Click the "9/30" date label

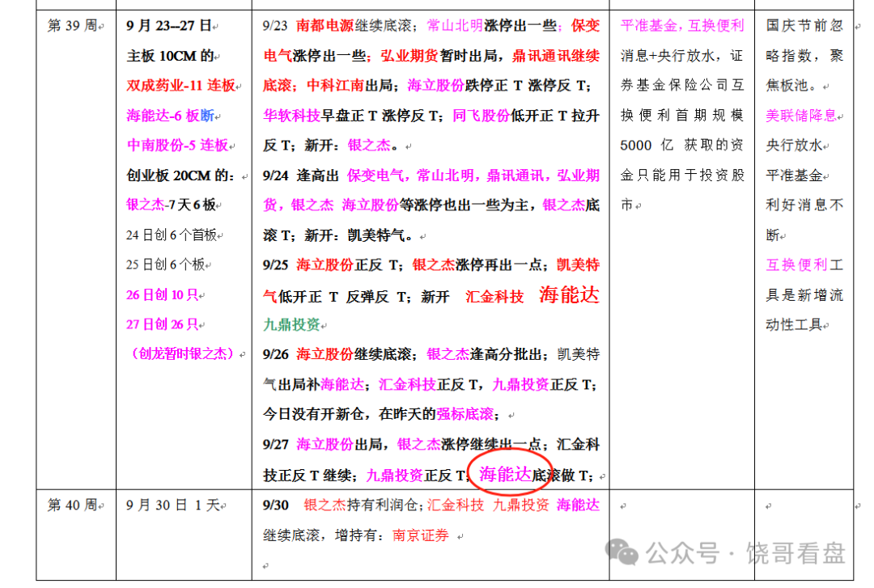[x=275, y=506]
